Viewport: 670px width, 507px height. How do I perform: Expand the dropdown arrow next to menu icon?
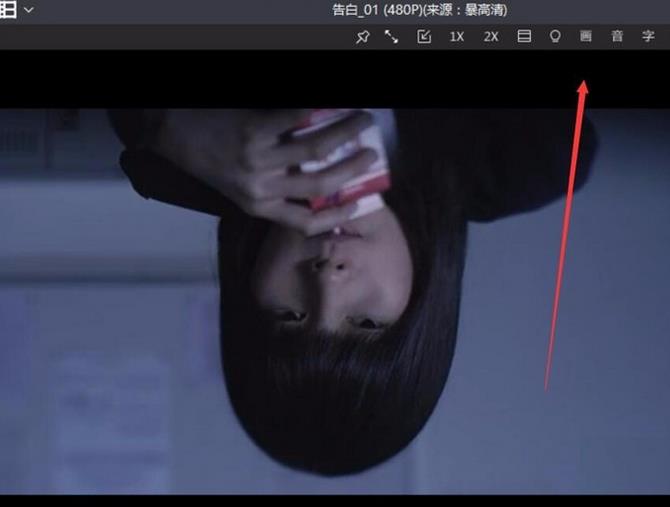click(x=29, y=9)
